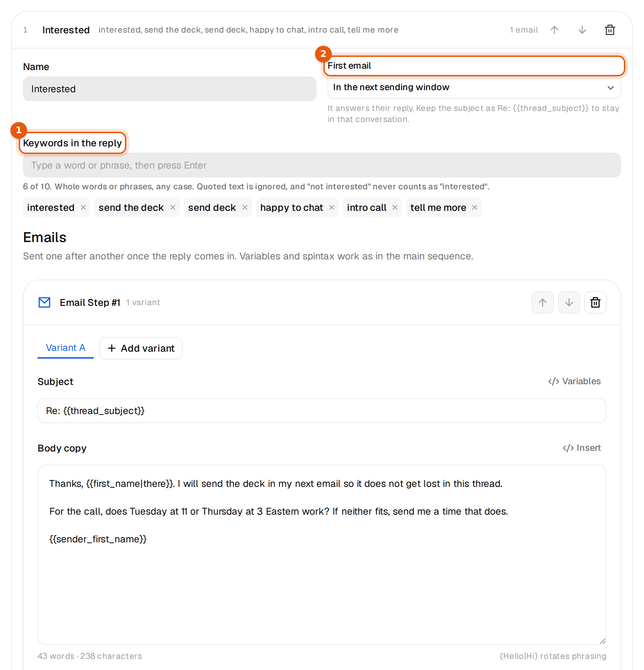The height and width of the screenshot is (670, 644).
Task: Delete the Interested rule
Action: [x=610, y=30]
